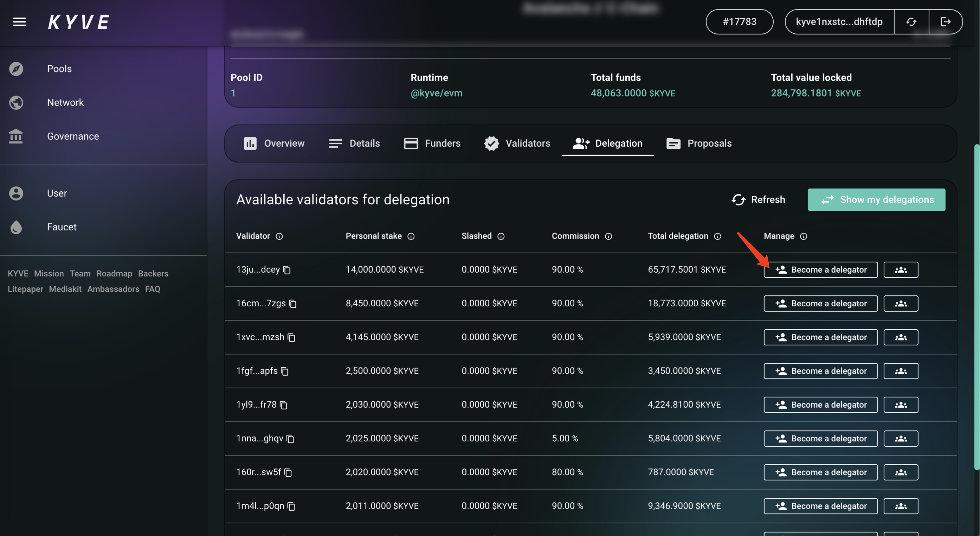980x536 pixels.
Task: Open Governance from the sidebar
Action: click(73, 136)
